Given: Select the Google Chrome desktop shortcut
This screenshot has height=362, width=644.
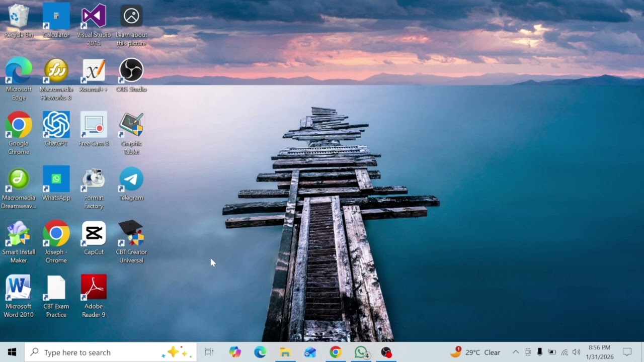Looking at the screenshot, I should [19, 134].
